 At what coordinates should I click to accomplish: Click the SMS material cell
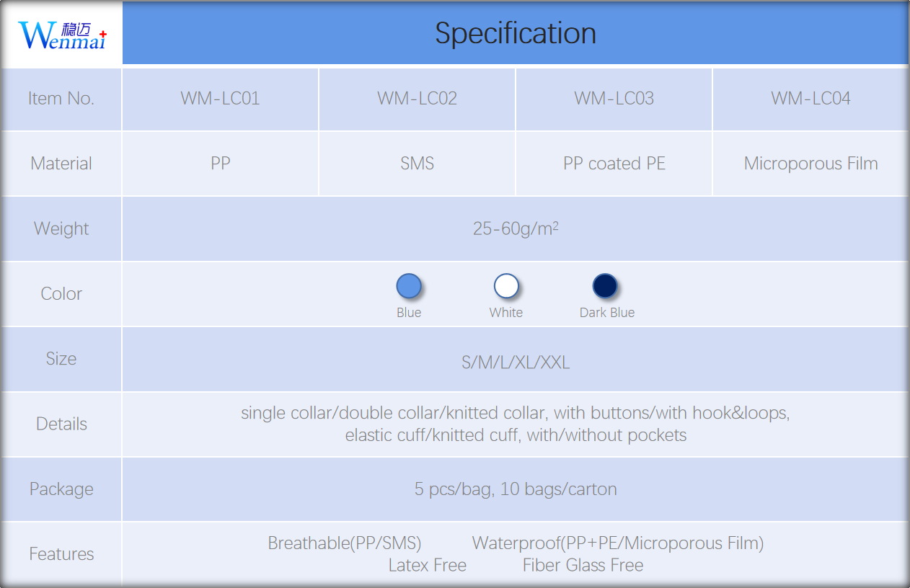point(417,164)
